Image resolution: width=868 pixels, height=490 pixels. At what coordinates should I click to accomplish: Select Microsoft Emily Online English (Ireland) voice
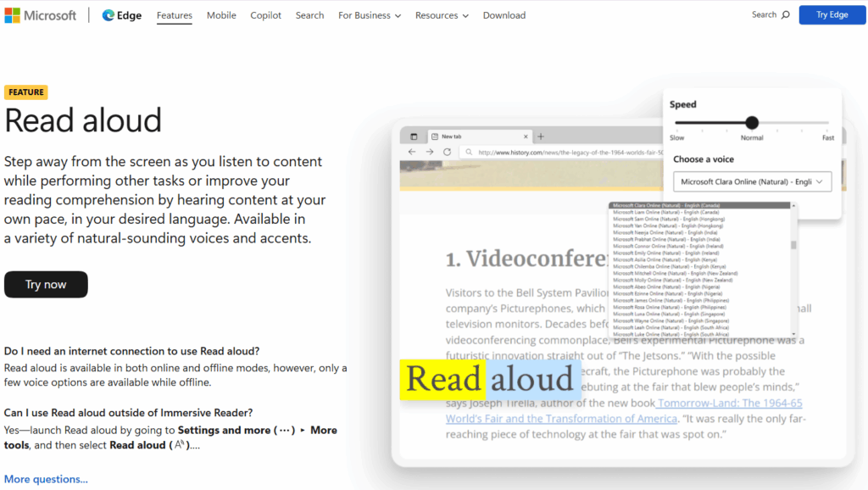click(x=699, y=253)
